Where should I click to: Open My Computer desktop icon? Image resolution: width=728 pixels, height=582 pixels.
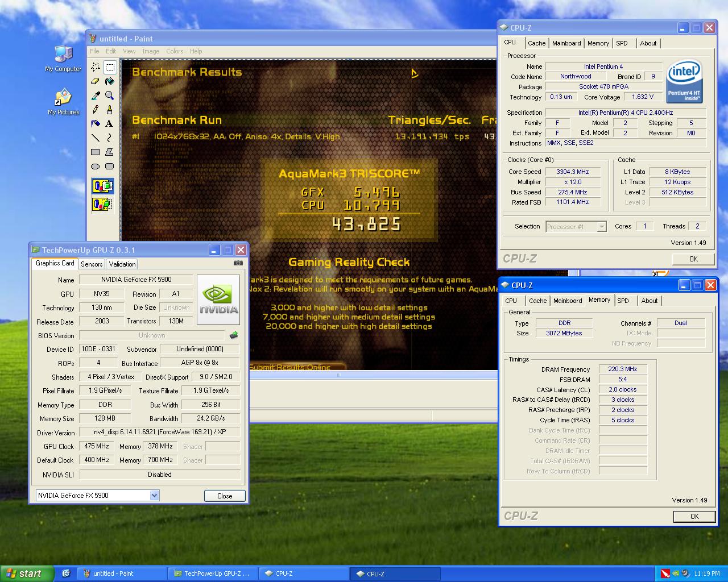point(63,59)
